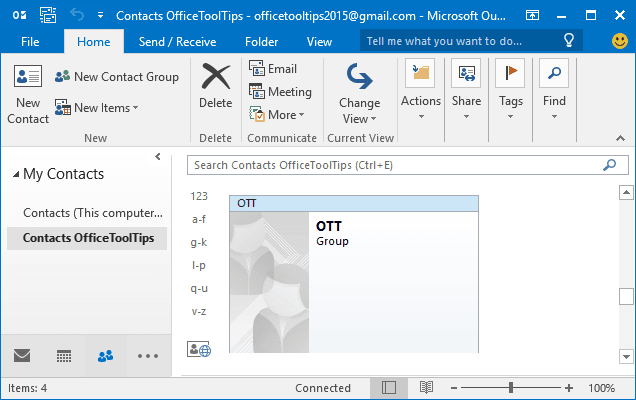Screen dimensions: 636x400
Task: Collapse the ribbon with the arrow
Action: 620,138
